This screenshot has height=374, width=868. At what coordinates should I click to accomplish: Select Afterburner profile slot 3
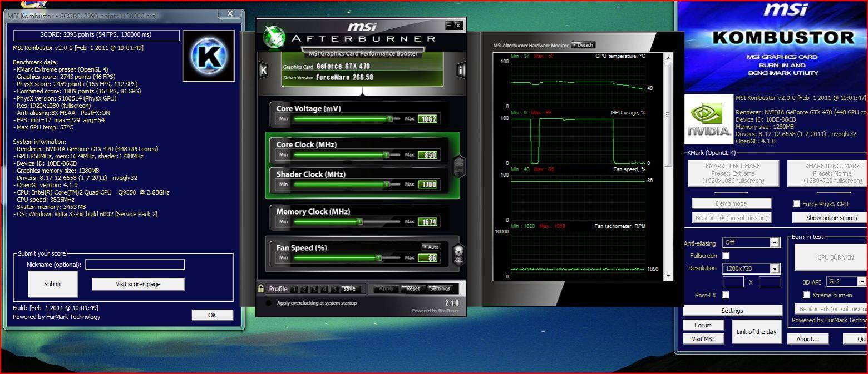[314, 289]
